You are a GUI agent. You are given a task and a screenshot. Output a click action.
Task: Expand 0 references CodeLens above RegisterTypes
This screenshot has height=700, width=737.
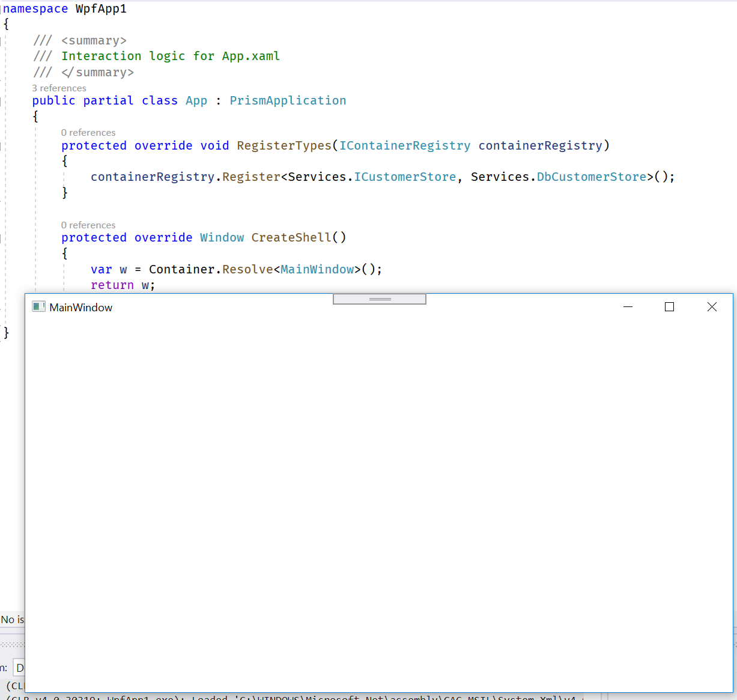88,132
